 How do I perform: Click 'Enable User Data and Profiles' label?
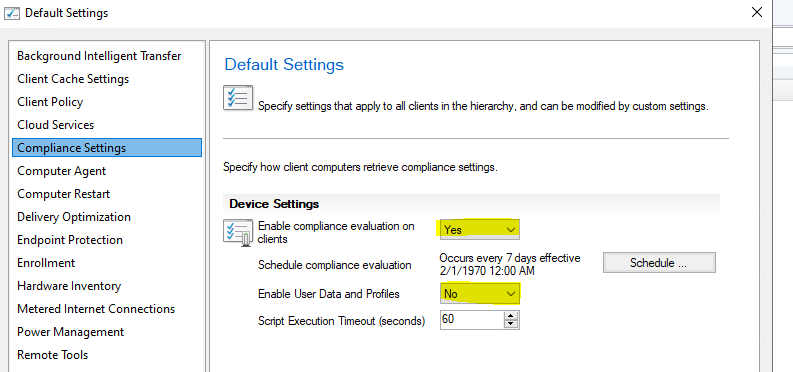[x=329, y=294]
